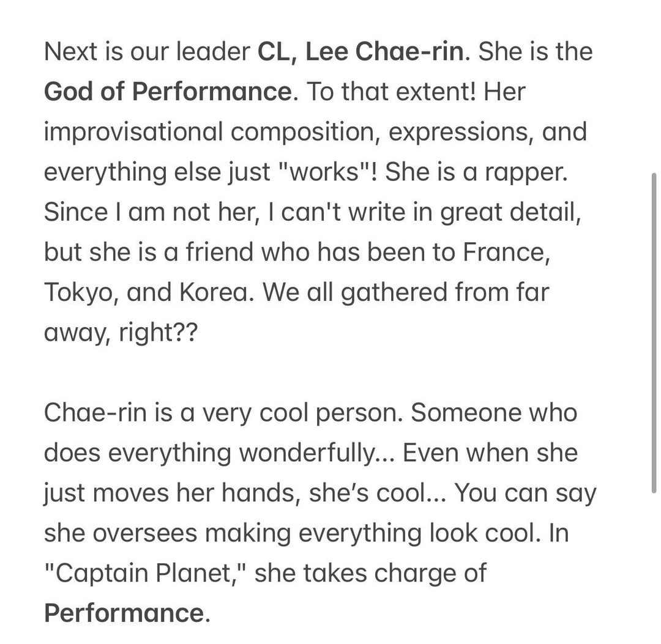Click the bold phrase "God of Performance"
The height and width of the screenshot is (644, 661).
tap(167, 92)
